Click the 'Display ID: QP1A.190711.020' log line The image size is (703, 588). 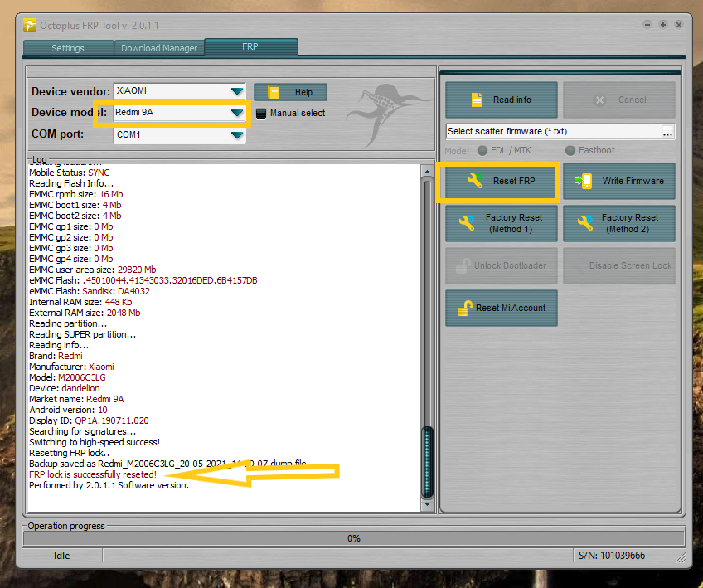point(89,420)
